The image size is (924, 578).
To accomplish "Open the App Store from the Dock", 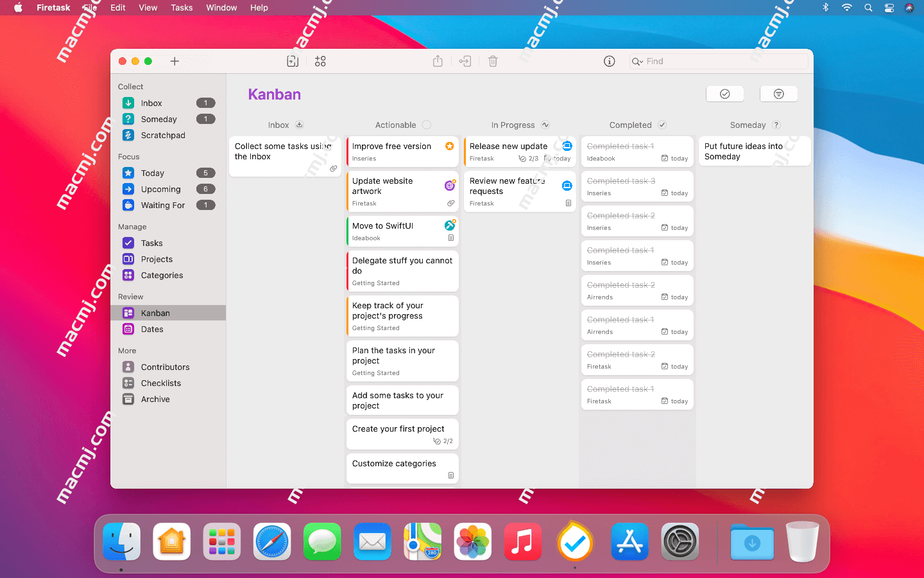I will pos(629,541).
